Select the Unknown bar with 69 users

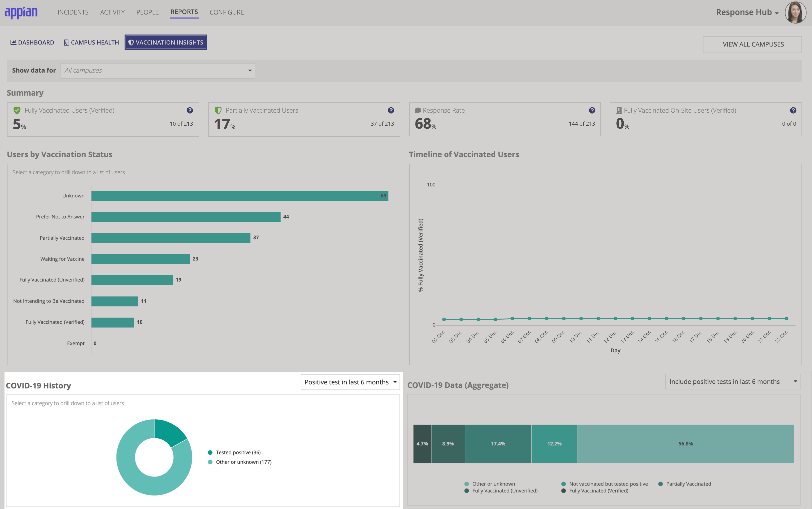coord(240,196)
